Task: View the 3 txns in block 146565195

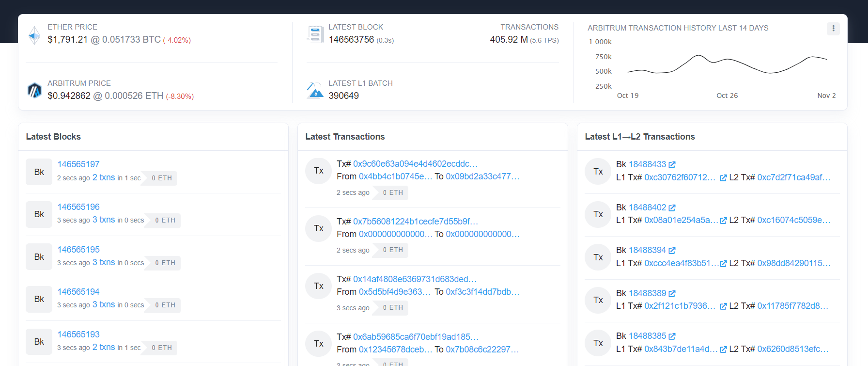Action: 104,262
